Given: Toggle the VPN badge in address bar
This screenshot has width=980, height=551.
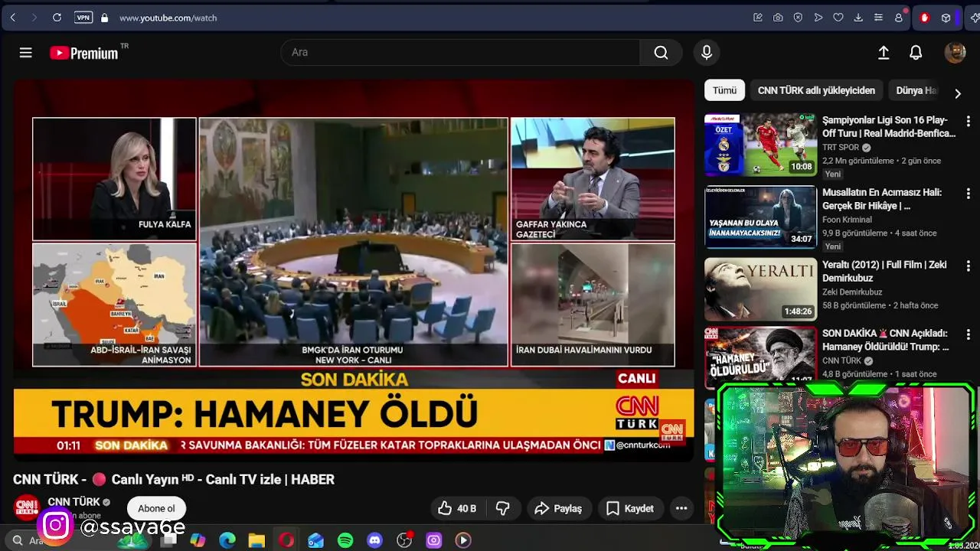Looking at the screenshot, I should point(83,18).
